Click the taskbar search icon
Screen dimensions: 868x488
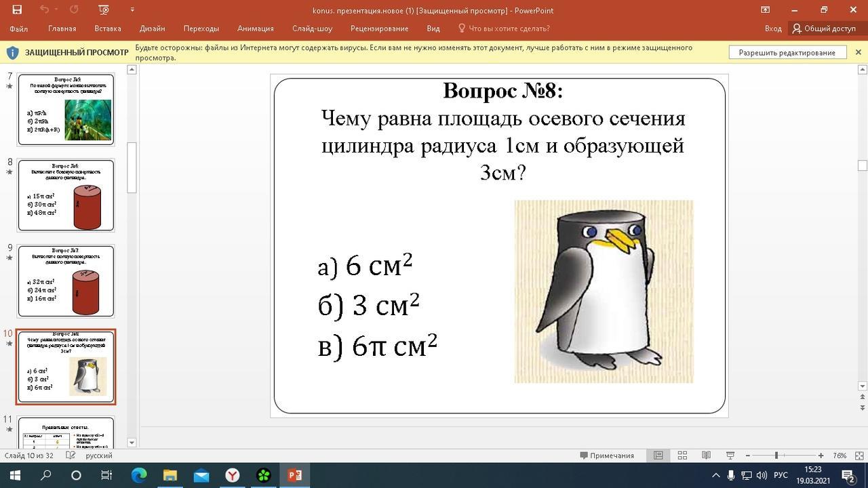point(45,475)
